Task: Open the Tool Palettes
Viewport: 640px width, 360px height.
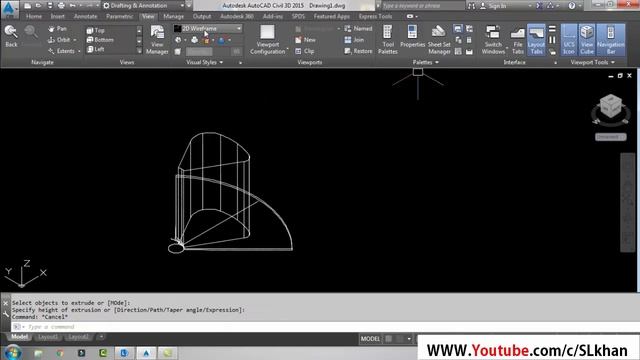Action: [387, 40]
